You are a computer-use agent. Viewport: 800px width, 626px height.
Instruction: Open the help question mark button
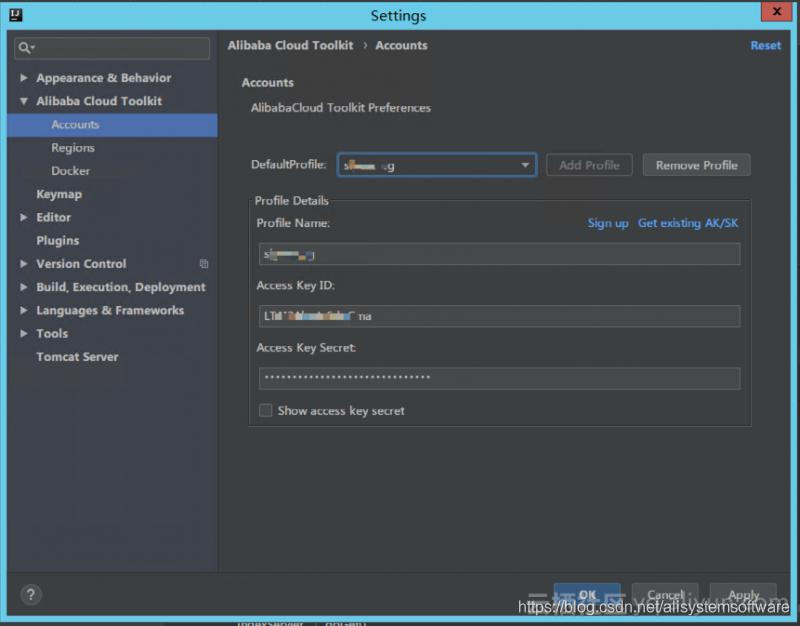[x=31, y=594]
